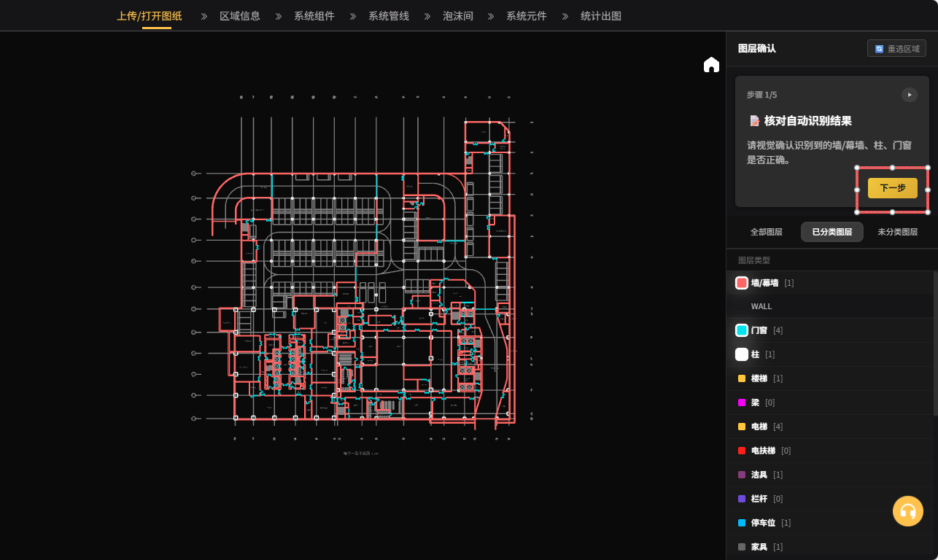Click the blue 停车位 layer swatch
938x560 pixels.
click(742, 523)
